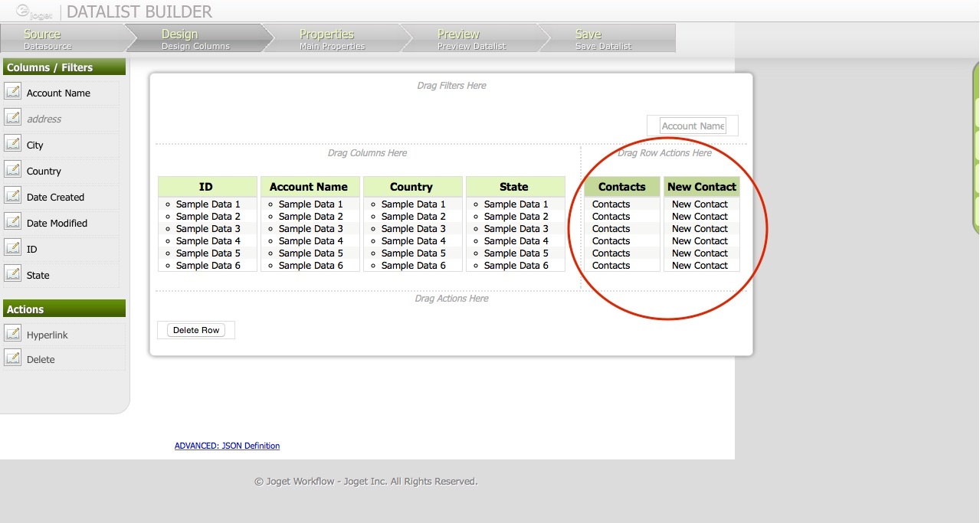This screenshot has height=523, width=980.
Task: Open the ADVANCED: JSON Definition link
Action: 227,446
